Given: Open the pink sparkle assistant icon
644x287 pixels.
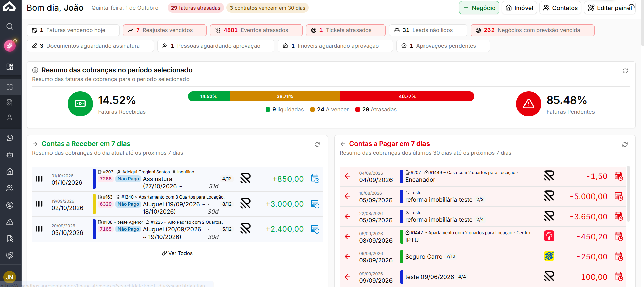Looking at the screenshot, I should click(10, 45).
